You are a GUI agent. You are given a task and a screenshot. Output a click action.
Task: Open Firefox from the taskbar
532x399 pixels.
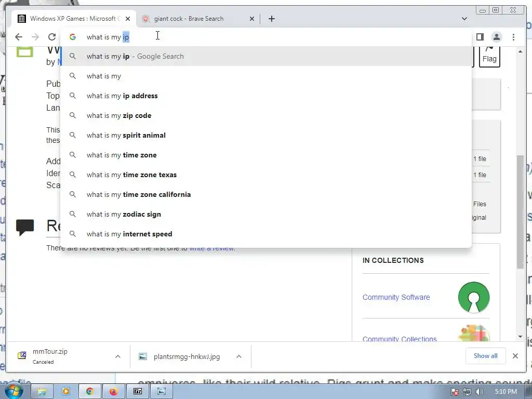click(x=113, y=392)
